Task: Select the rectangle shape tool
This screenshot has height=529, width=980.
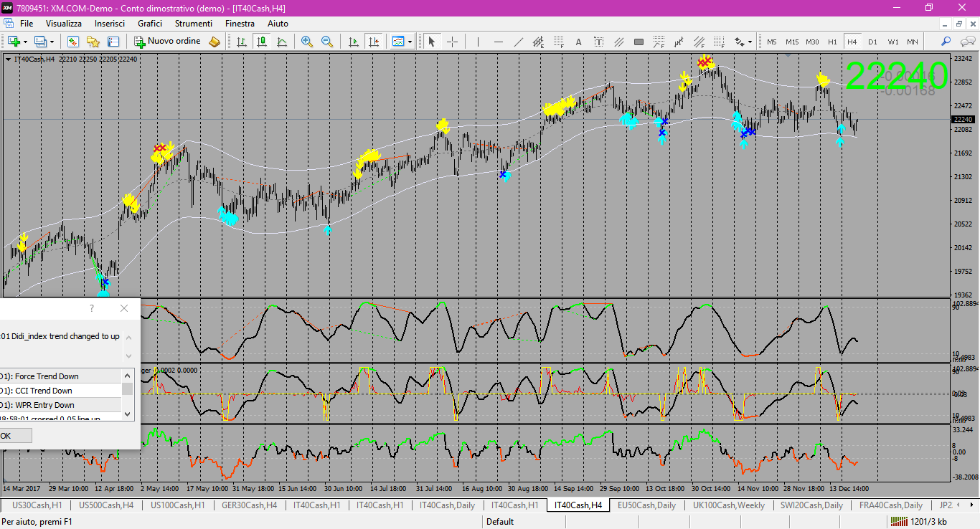Action: click(x=639, y=42)
